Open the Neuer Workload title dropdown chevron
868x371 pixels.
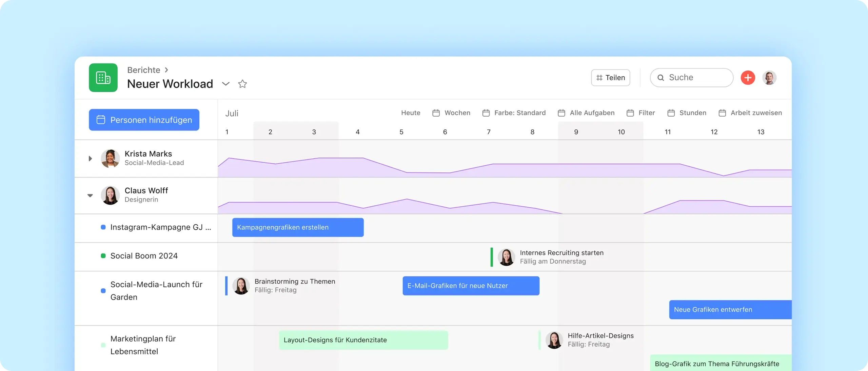[226, 84]
